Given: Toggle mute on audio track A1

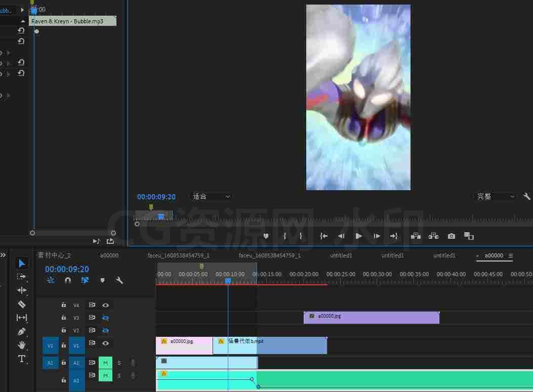Looking at the screenshot, I should pos(105,363).
